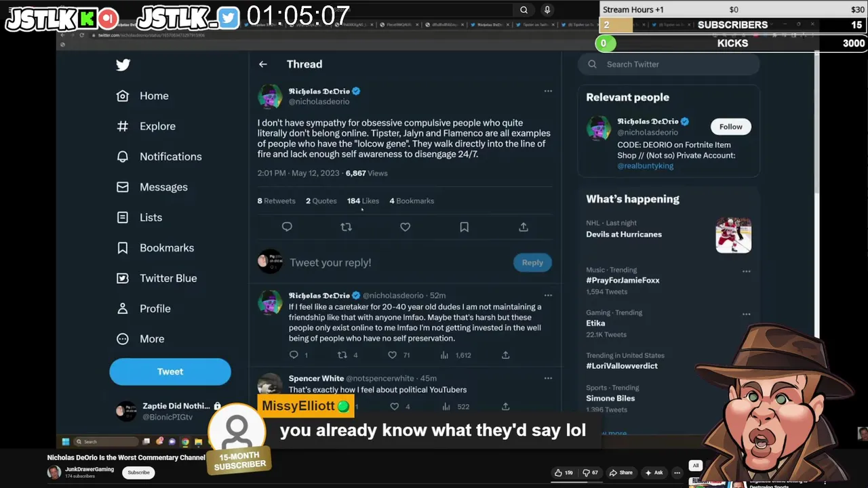Share the main tweet icon
Screen dimensions: 868x488
[x=524, y=227]
